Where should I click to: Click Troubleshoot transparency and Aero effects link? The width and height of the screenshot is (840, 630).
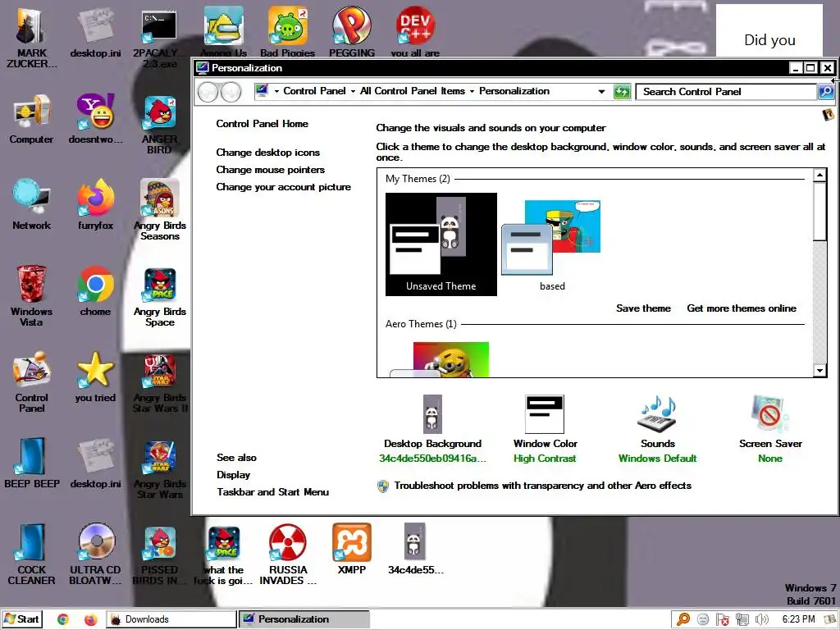[543, 486]
